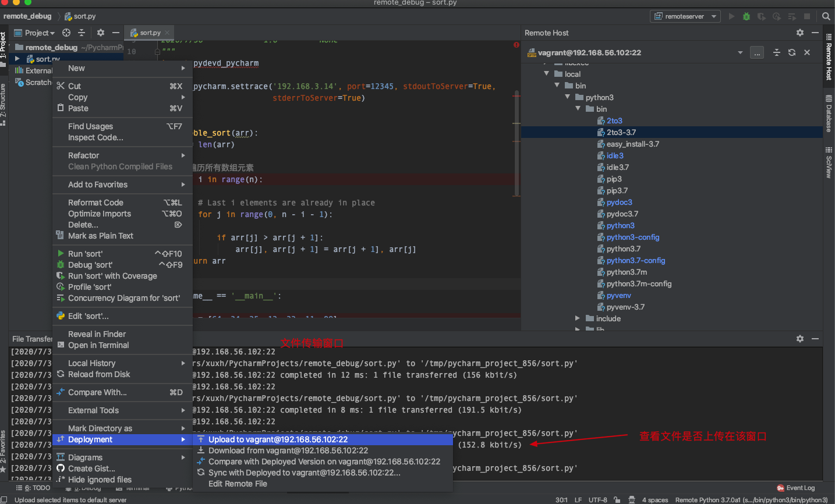Click the locate current file target icon

pyautogui.click(x=66, y=33)
